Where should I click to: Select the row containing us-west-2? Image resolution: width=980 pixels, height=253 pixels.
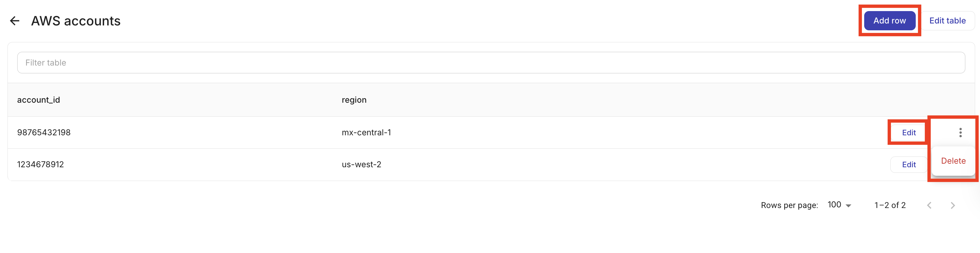(361, 164)
